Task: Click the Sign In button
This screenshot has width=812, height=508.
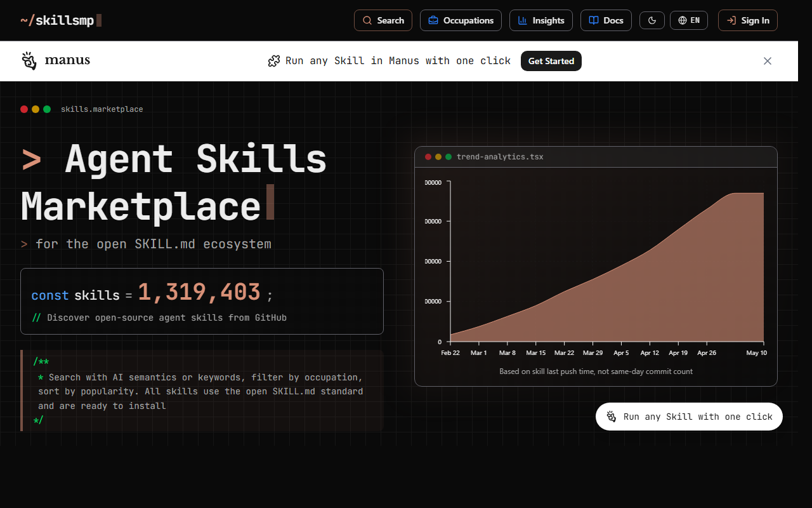Action: point(748,20)
